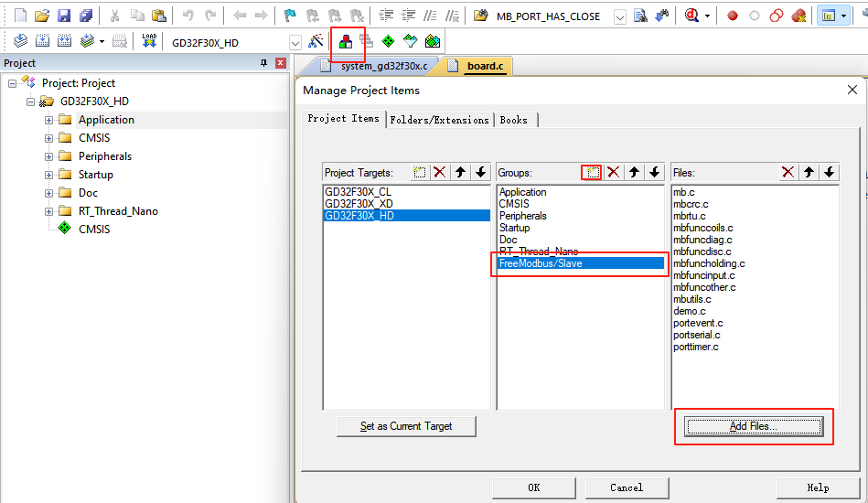Indent the selected lines

[x=386, y=16]
